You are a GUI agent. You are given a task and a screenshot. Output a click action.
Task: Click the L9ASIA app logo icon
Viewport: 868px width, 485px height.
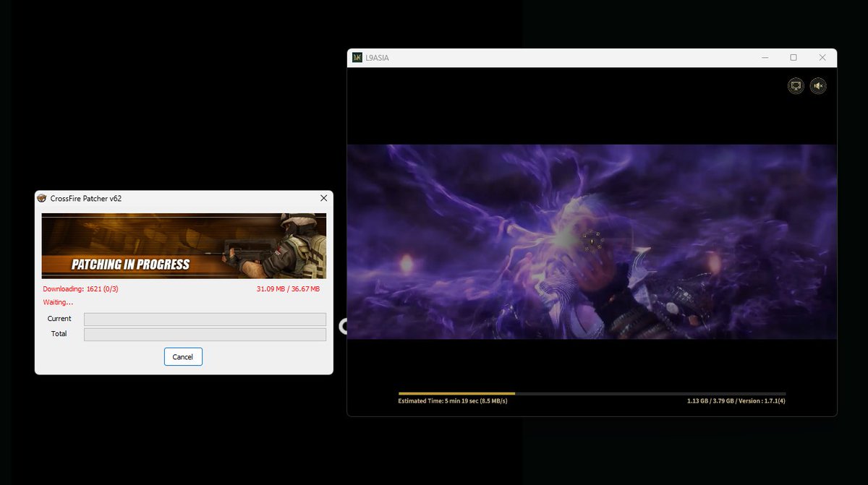(357, 57)
